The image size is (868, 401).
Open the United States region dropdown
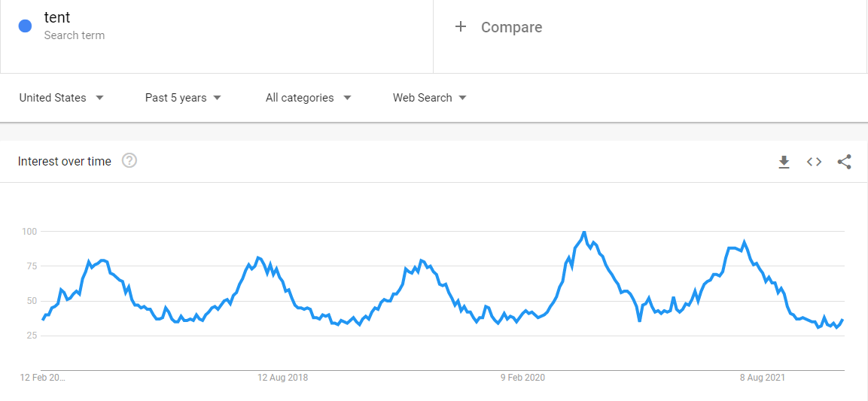tap(61, 98)
